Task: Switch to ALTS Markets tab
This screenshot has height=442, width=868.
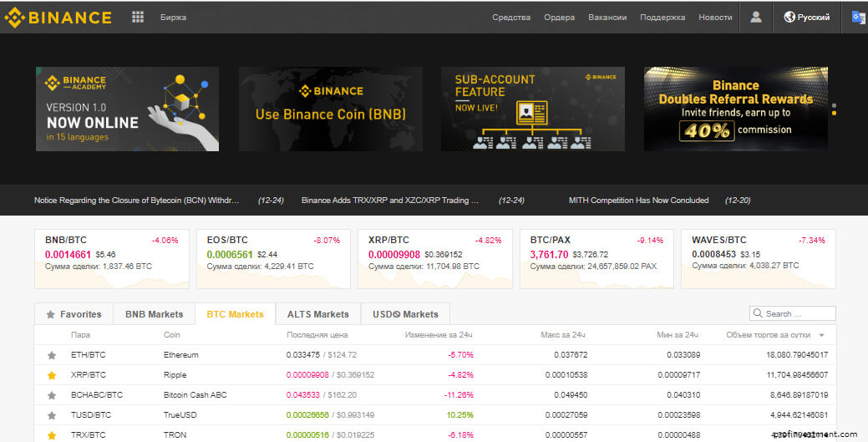Action: (317, 314)
